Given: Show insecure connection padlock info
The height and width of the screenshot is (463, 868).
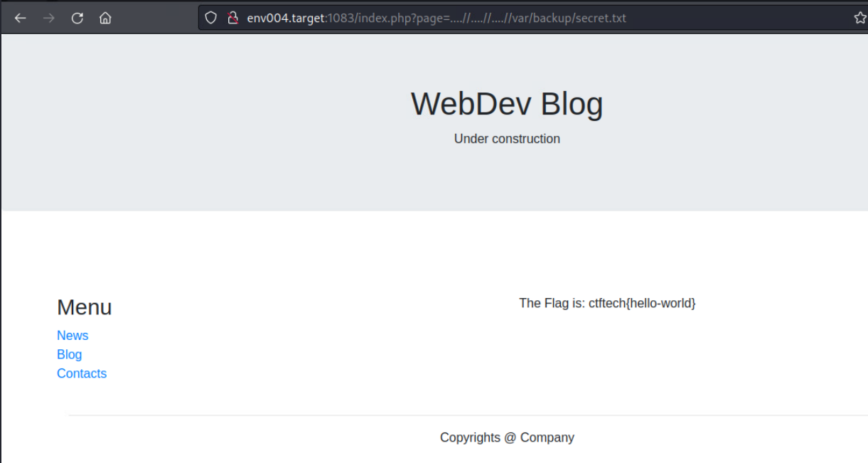Looking at the screenshot, I should (232, 18).
